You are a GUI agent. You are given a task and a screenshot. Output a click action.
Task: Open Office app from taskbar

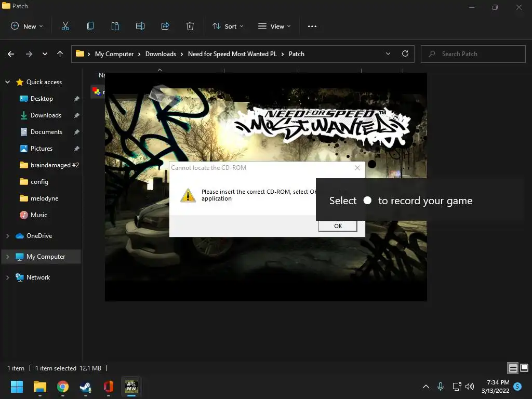(x=108, y=387)
